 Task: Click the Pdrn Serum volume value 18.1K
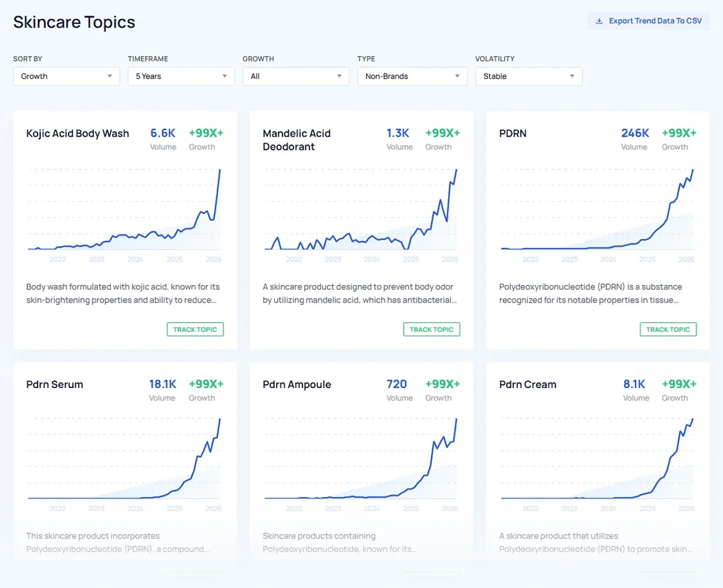point(162,384)
